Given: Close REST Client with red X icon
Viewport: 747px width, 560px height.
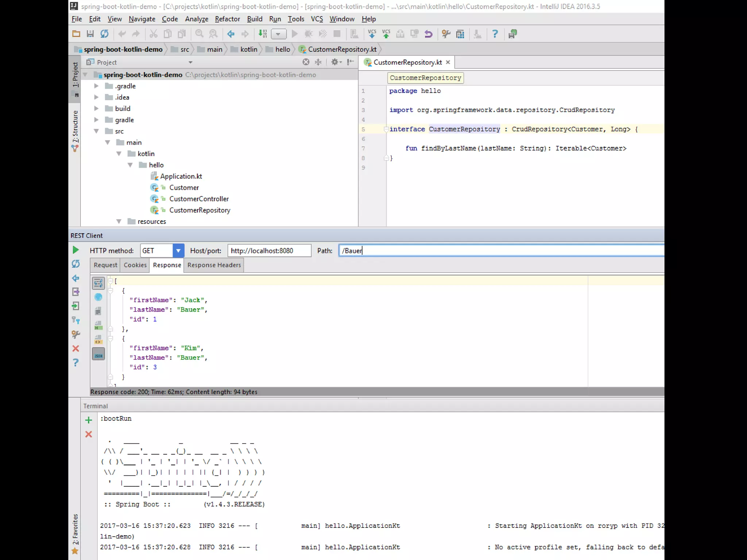Looking at the screenshot, I should 76,349.
